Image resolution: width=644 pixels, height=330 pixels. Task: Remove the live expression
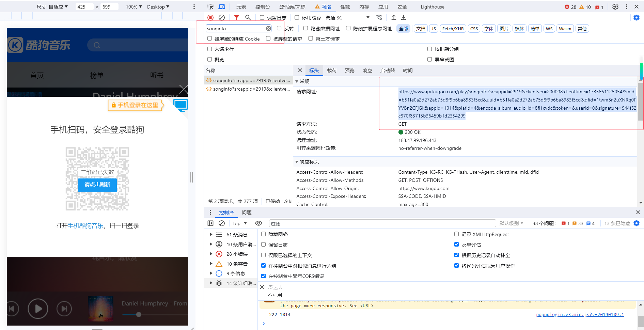click(x=262, y=287)
